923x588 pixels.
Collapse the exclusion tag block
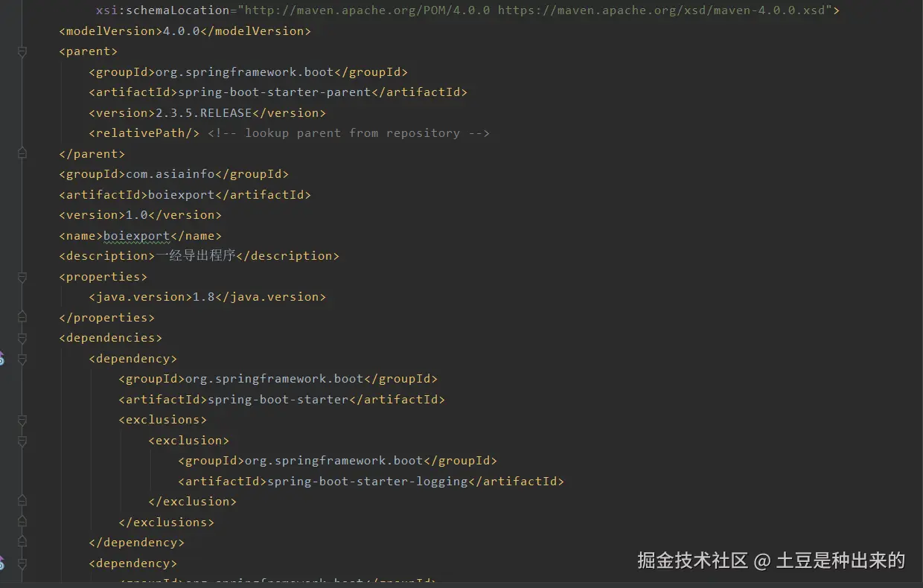coord(22,441)
